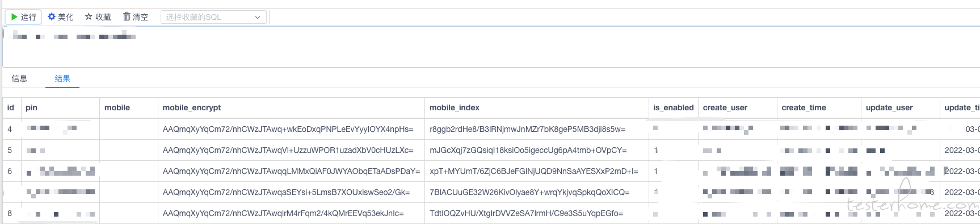
Task: Select the 结果 tab
Action: coord(62,78)
